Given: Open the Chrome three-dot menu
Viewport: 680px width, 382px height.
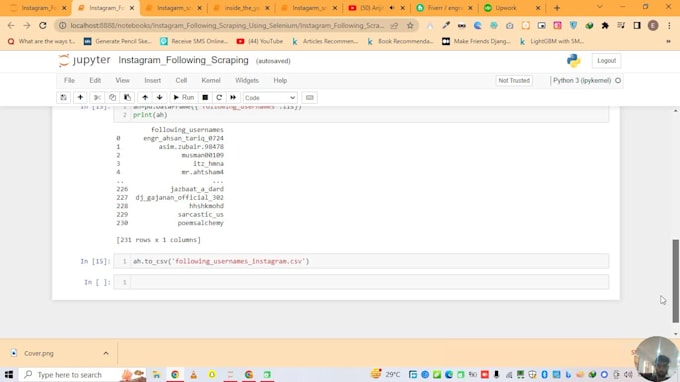Looking at the screenshot, I should 669,26.
